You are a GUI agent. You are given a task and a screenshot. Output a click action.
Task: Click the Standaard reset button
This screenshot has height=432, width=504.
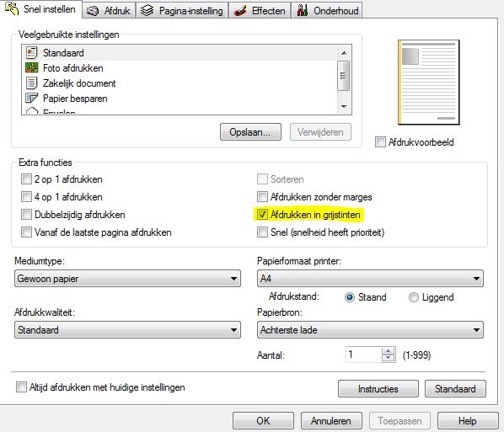(455, 389)
